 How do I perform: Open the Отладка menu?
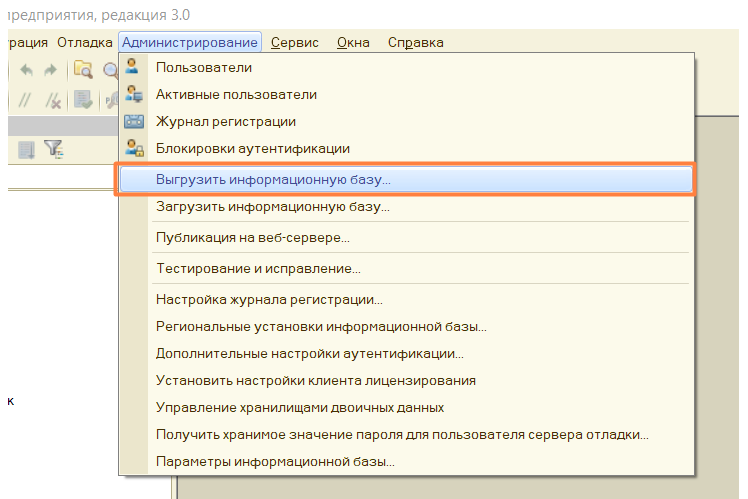pyautogui.click(x=84, y=42)
